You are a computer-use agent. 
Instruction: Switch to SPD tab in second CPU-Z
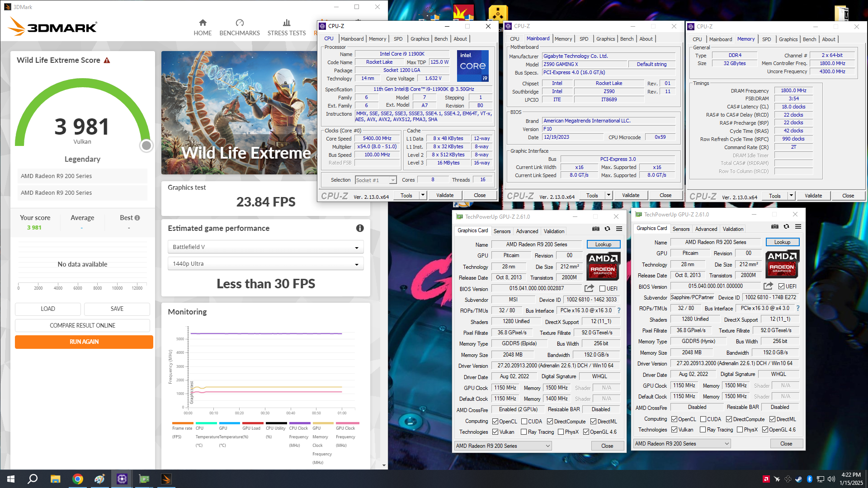tap(584, 39)
